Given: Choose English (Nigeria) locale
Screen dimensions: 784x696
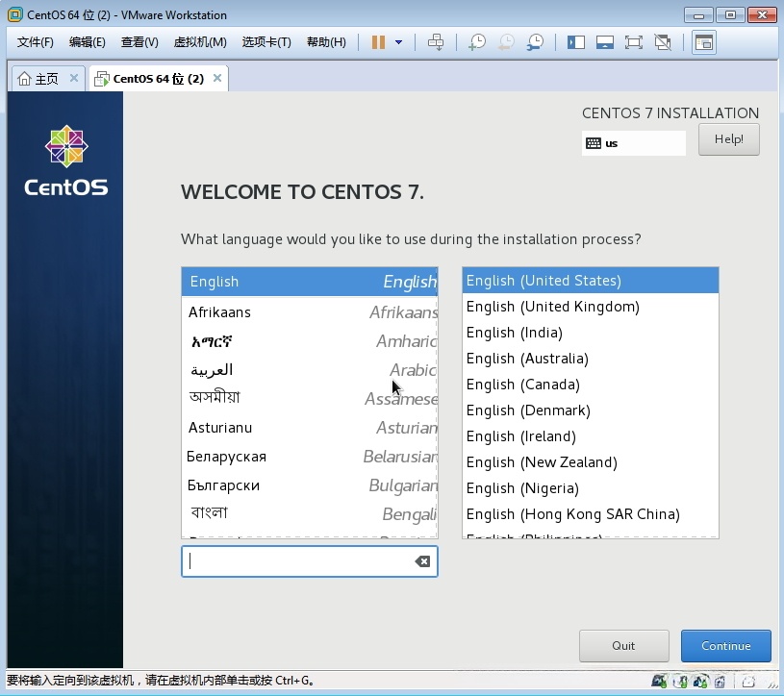Looking at the screenshot, I should click(591, 488).
